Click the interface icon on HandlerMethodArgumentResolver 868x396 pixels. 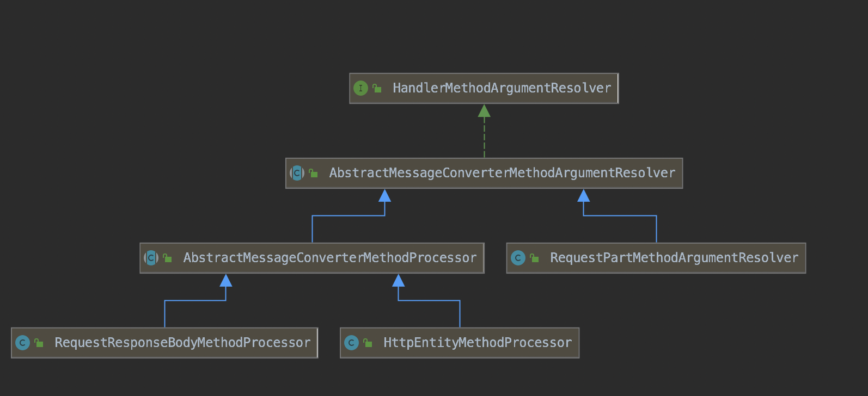tap(360, 88)
